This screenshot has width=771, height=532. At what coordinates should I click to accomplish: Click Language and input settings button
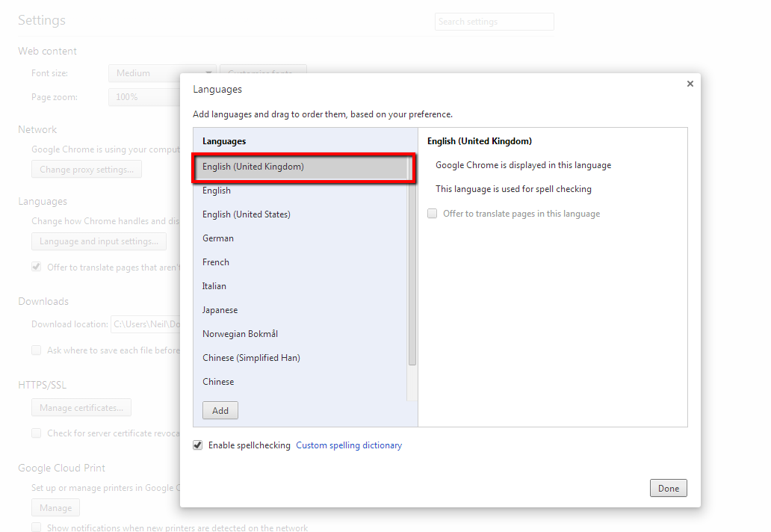pos(99,241)
